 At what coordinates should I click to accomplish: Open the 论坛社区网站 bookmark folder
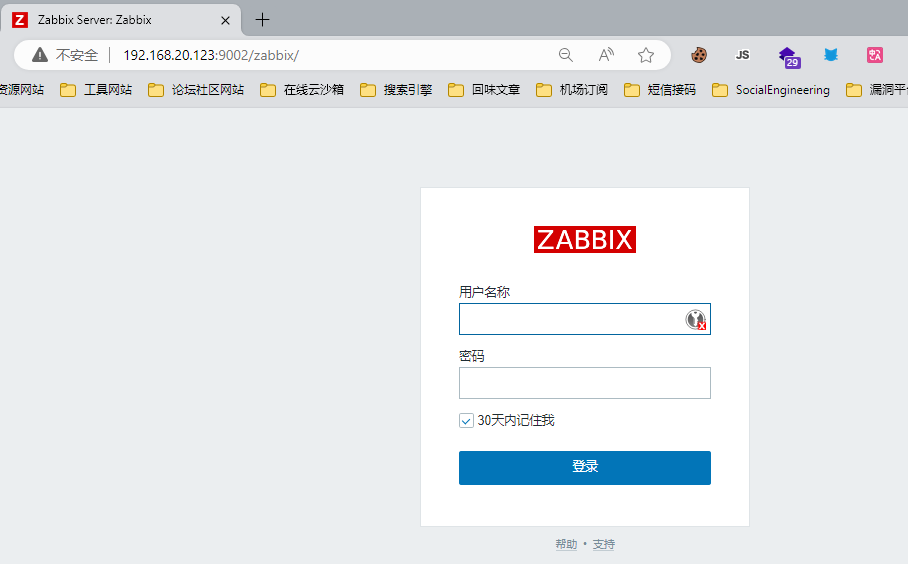click(x=196, y=90)
